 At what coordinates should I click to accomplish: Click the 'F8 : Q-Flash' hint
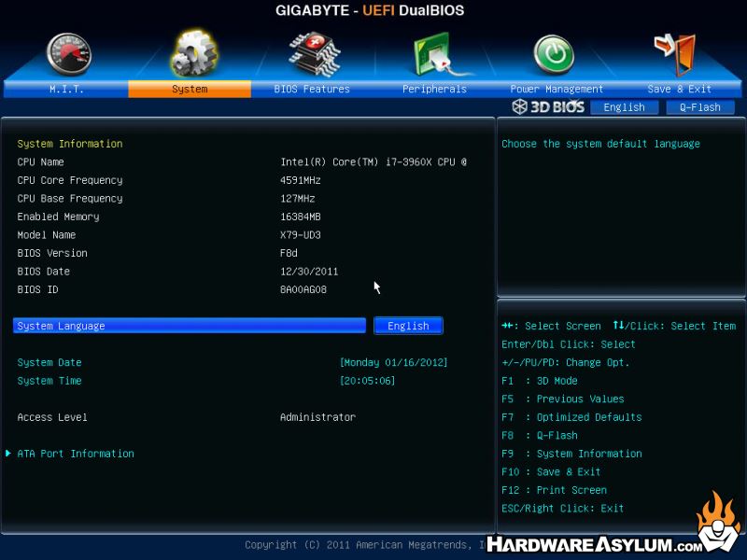click(x=540, y=435)
